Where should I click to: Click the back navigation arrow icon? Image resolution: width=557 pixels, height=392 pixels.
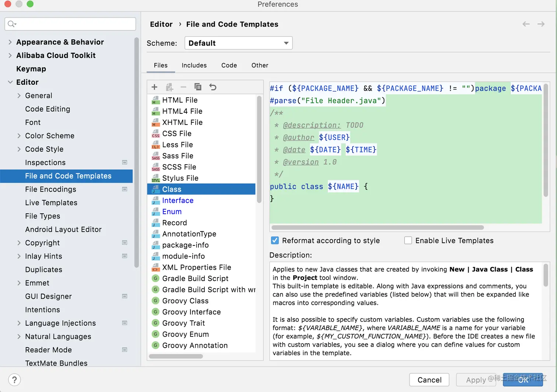(526, 24)
